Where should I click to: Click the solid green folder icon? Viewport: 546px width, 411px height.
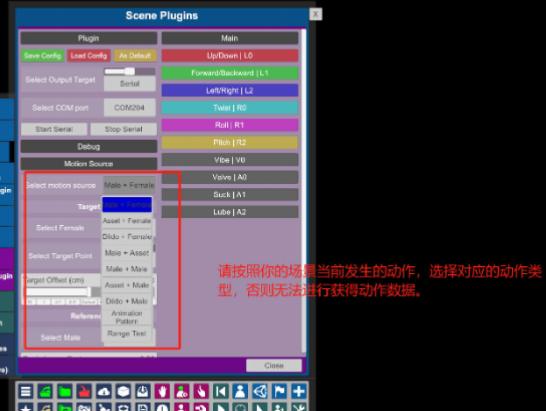[65, 391]
